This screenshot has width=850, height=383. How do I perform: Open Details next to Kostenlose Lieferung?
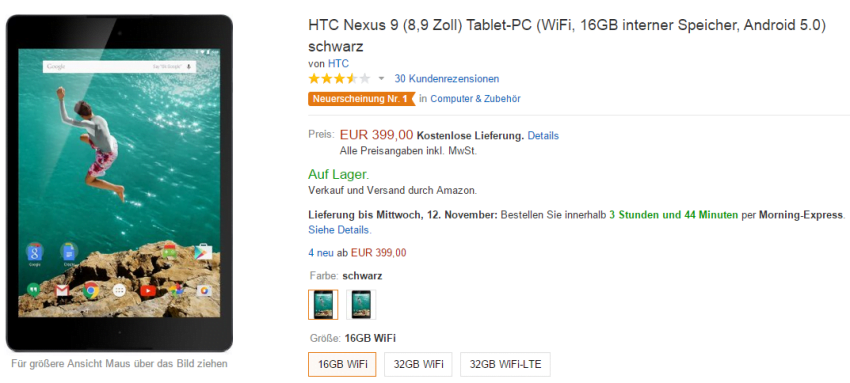[x=543, y=135]
